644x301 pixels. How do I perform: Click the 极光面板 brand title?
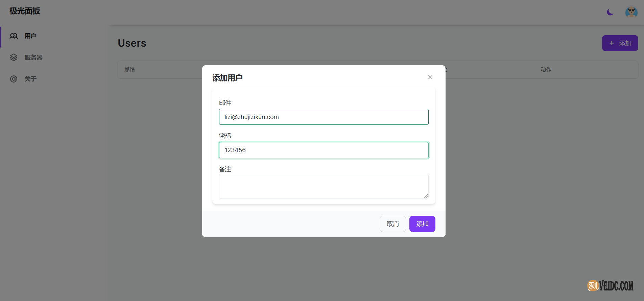[25, 11]
